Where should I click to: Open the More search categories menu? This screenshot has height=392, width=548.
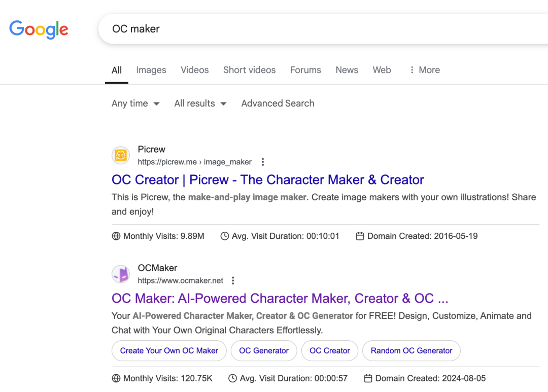[x=425, y=70]
